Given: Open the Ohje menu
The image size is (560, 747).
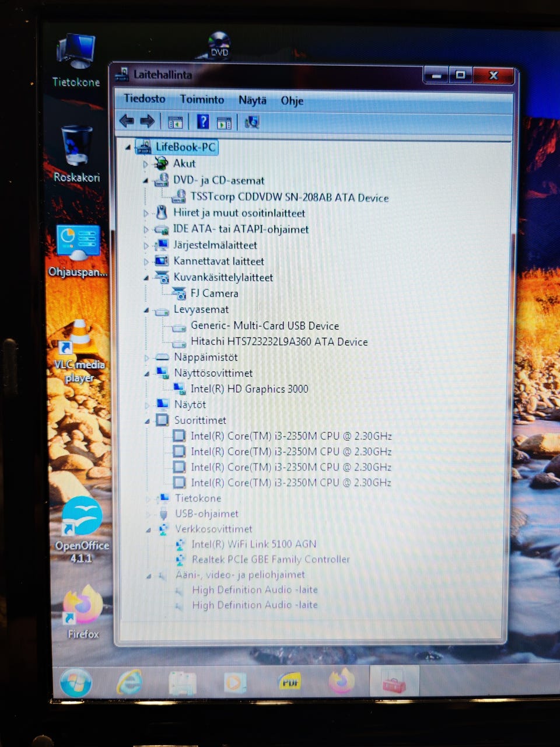Looking at the screenshot, I should pos(292,101).
